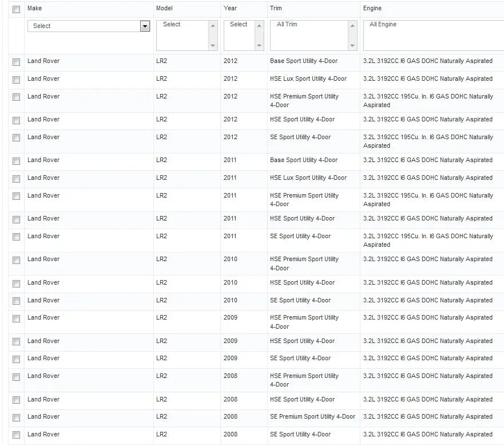Click the Year list scroll-down arrow
Viewport: 504px width, 445px height.
tap(259, 46)
